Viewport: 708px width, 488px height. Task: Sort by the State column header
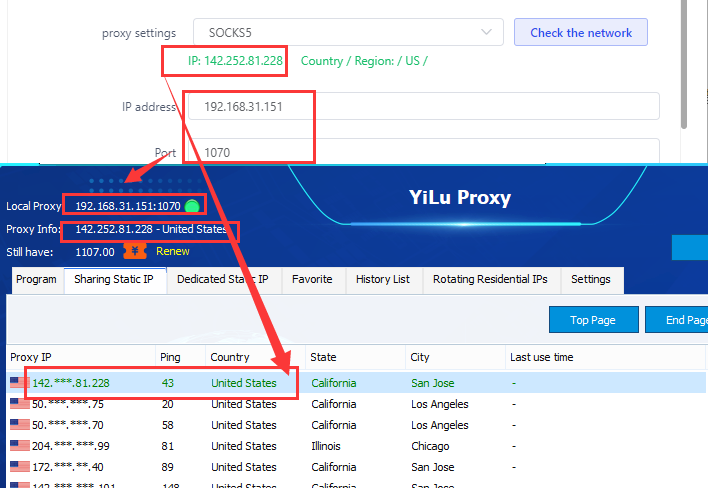pos(355,357)
